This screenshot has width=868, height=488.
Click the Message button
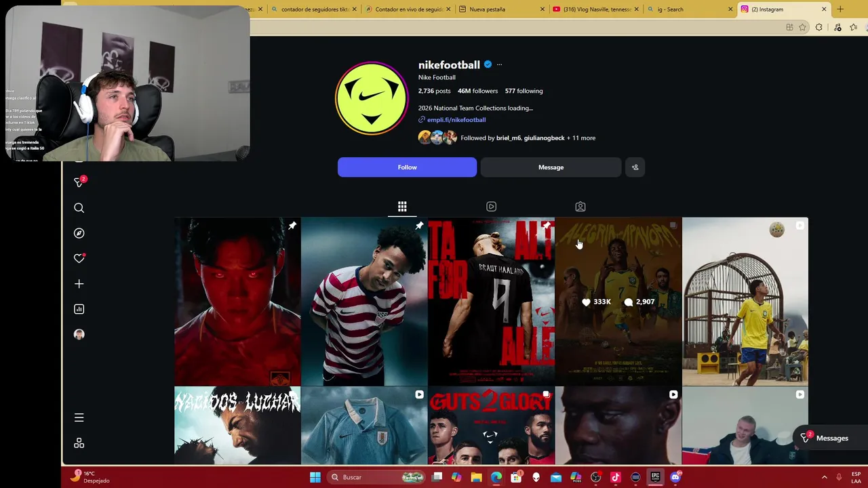tap(551, 167)
